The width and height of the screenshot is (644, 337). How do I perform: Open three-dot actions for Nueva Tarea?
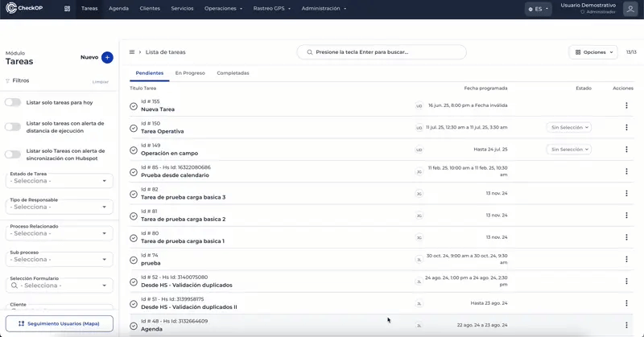pyautogui.click(x=626, y=105)
